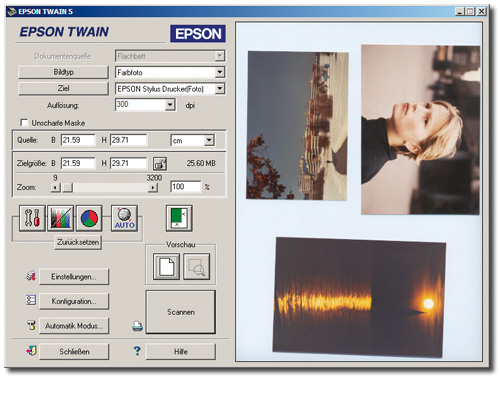This screenshot has width=500, height=402.
Task: Click the printer icon beside Scannen
Action: click(137, 326)
